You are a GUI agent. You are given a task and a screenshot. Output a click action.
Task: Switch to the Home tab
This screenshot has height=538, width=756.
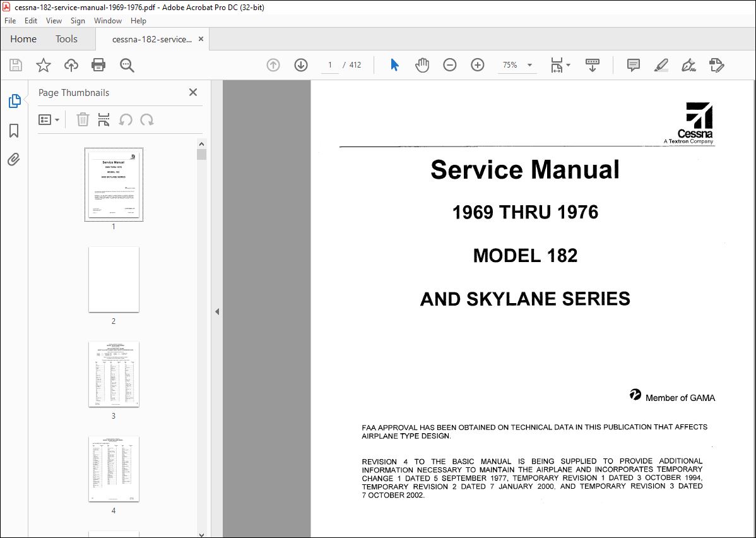[23, 39]
